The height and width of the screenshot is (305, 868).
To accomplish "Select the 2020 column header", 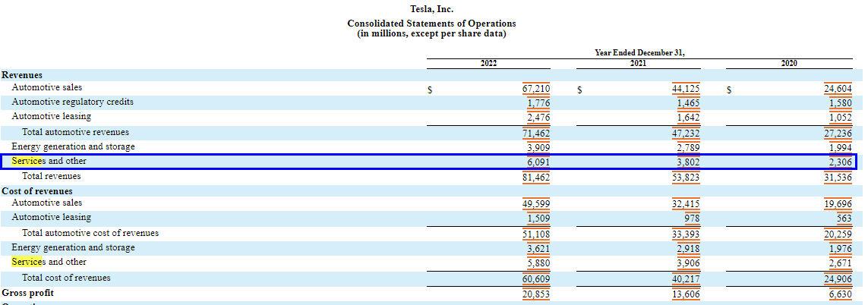I will (x=789, y=63).
